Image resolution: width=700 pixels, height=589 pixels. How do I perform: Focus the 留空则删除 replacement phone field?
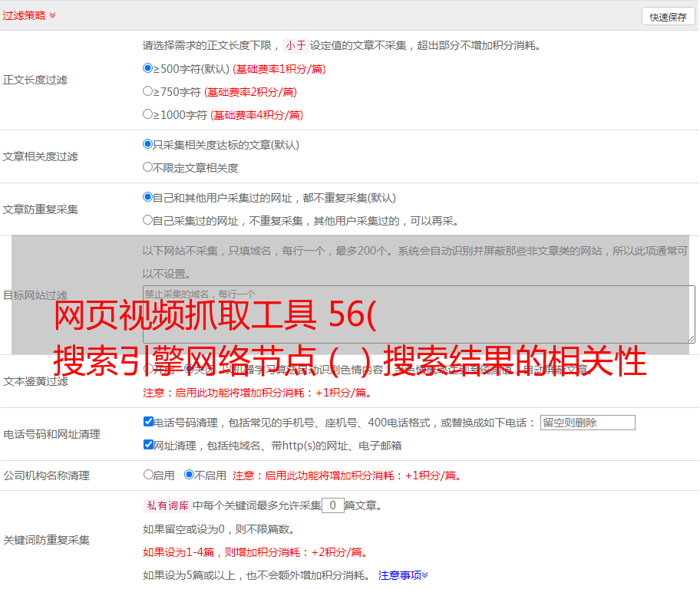click(x=587, y=423)
